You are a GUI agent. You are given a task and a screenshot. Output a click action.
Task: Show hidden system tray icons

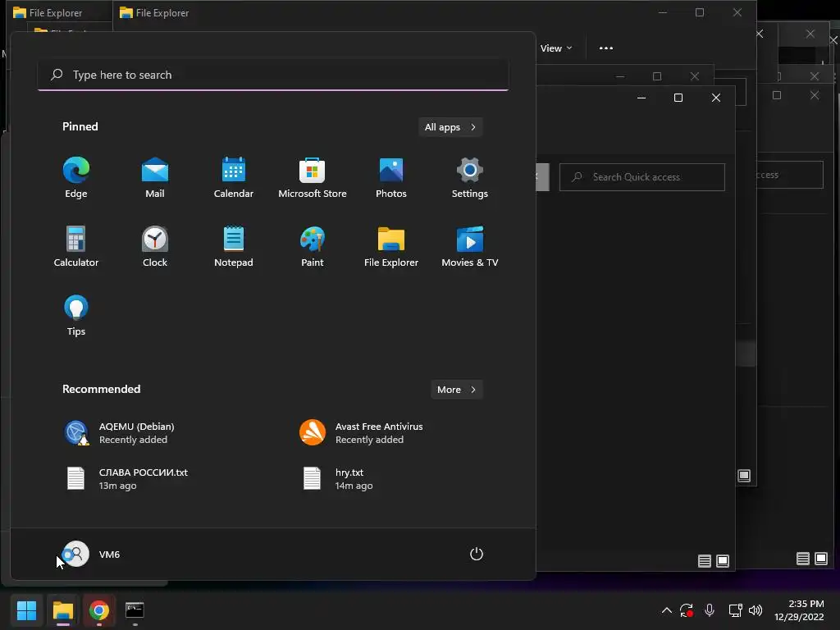666,610
